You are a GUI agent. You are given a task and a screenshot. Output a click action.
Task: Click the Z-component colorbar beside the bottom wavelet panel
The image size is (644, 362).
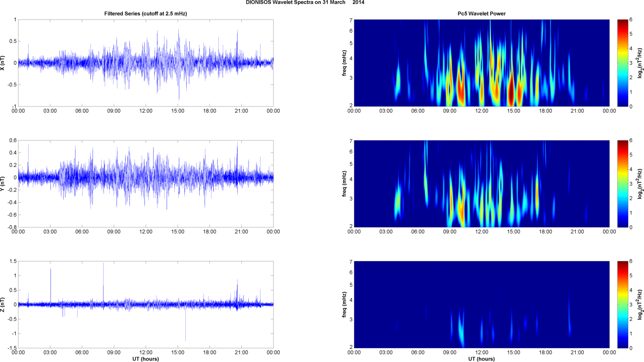click(x=623, y=304)
